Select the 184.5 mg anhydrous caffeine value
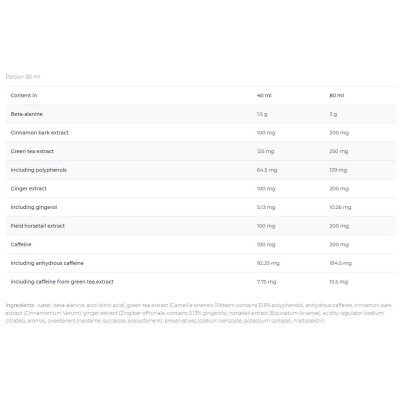Viewport: 400px width, 400px height. pos(340,263)
